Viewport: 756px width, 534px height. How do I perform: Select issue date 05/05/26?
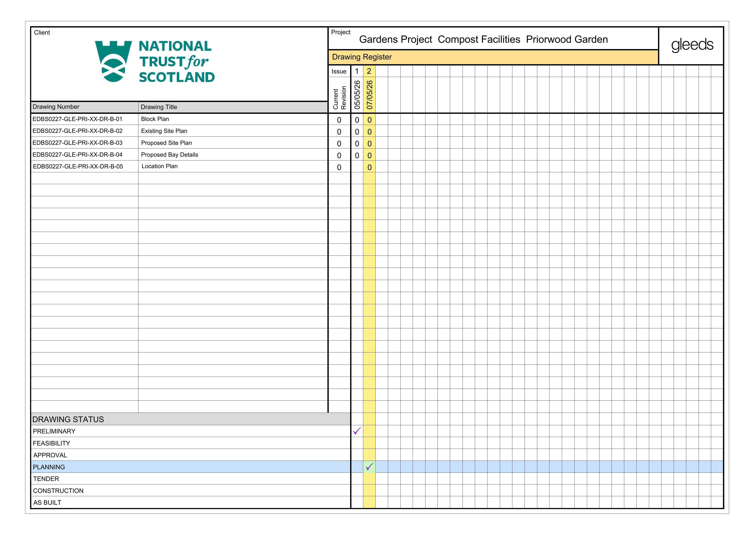pyautogui.click(x=357, y=95)
